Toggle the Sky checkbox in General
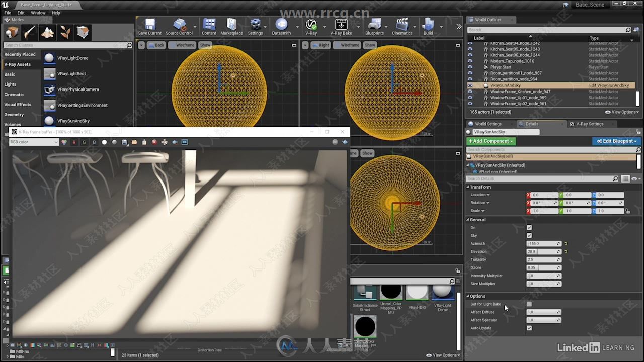Viewport: 644px width, 362px height. pos(529,235)
